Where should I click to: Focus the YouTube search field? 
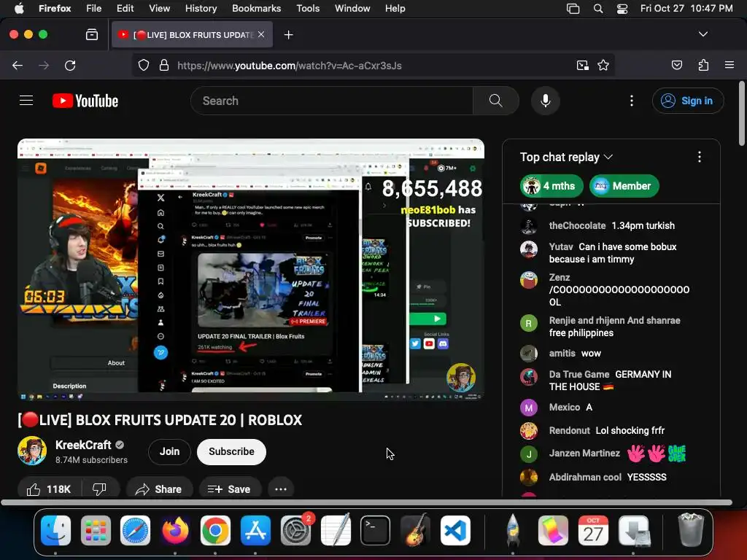tap(332, 101)
